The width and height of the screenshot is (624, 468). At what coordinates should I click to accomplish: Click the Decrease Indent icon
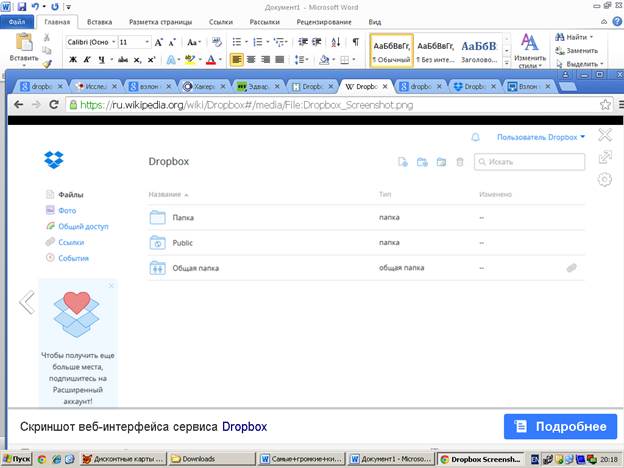[303, 42]
